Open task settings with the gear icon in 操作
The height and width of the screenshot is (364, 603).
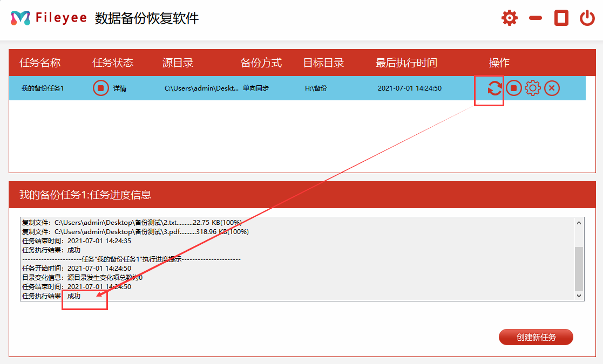point(532,88)
